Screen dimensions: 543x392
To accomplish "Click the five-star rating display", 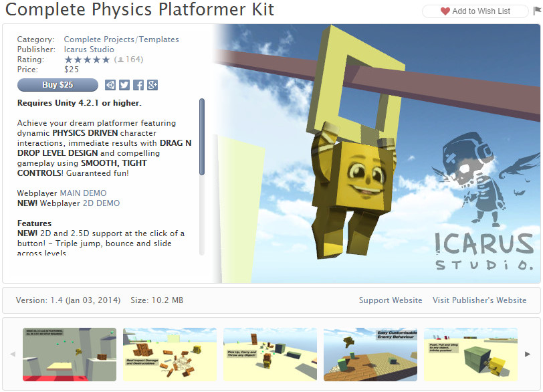I will coord(87,60).
